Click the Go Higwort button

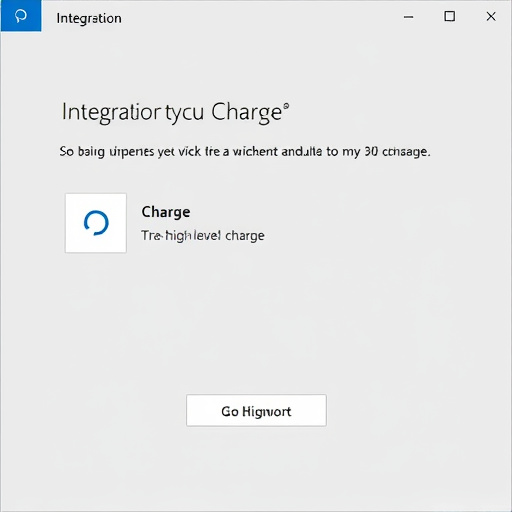256,410
